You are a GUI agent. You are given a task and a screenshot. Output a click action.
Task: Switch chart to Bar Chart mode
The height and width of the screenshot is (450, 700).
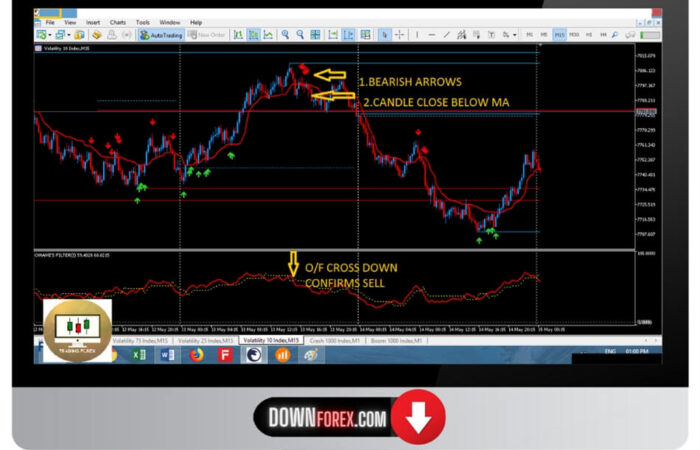tap(238, 35)
